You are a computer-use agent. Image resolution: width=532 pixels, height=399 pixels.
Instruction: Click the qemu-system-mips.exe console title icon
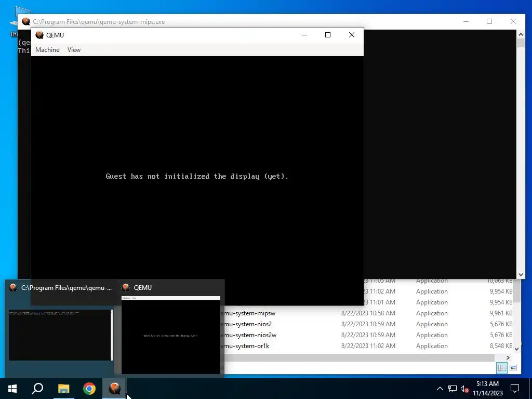pyautogui.click(x=26, y=22)
